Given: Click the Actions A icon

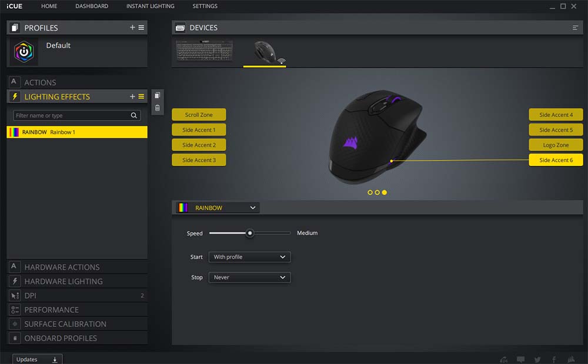Looking at the screenshot, I should (14, 82).
